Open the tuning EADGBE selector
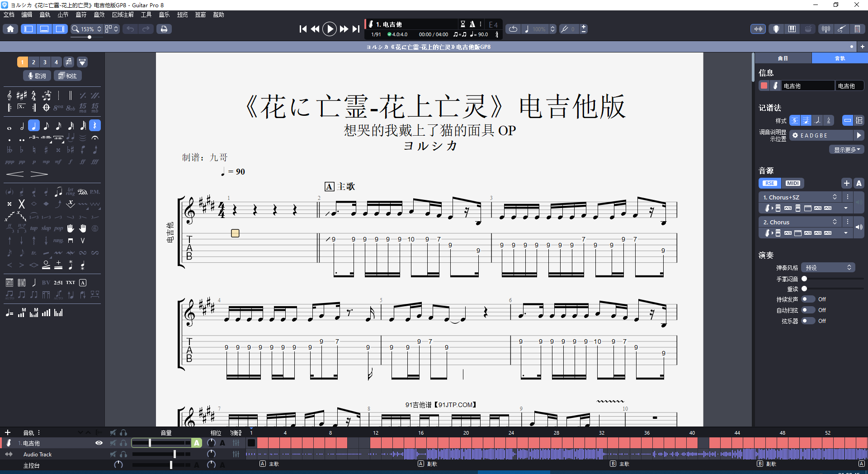The image size is (868, 474). point(821,135)
